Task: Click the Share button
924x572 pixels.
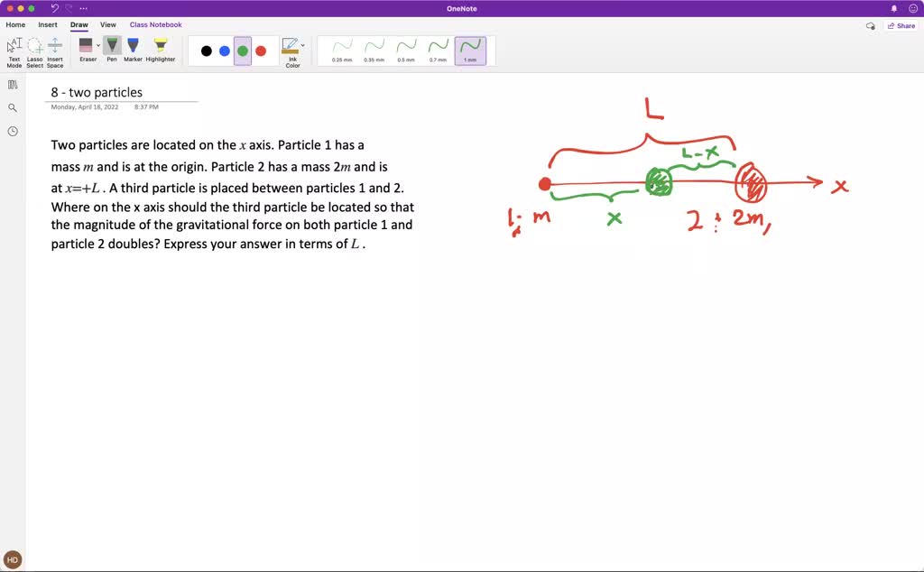Action: click(901, 25)
